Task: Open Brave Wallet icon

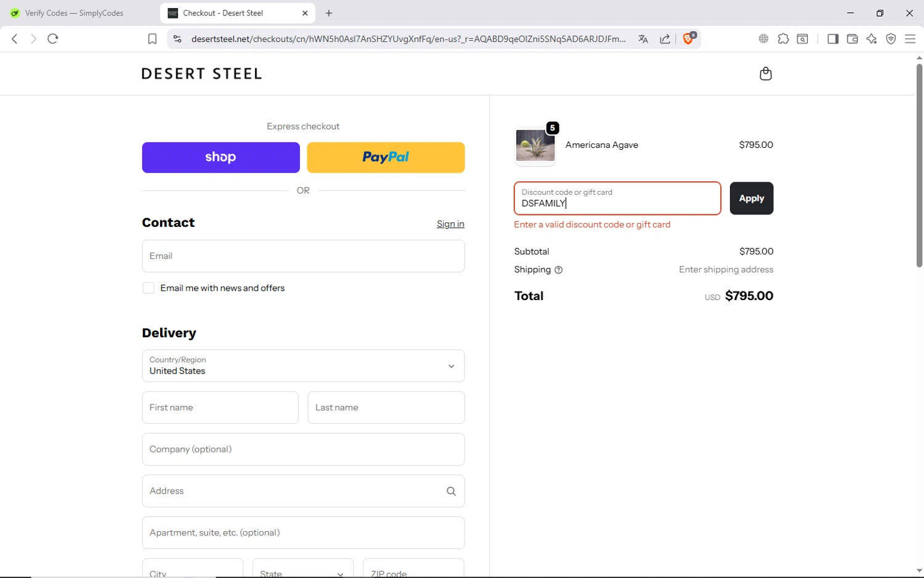Action: pos(853,39)
